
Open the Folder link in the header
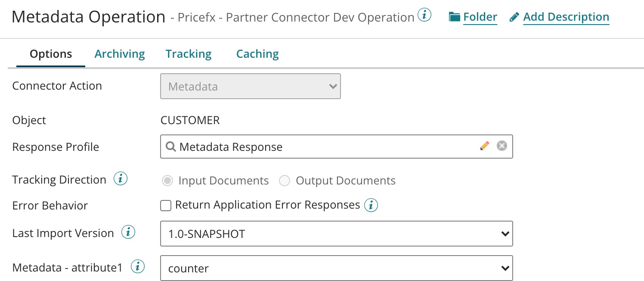[x=480, y=16]
